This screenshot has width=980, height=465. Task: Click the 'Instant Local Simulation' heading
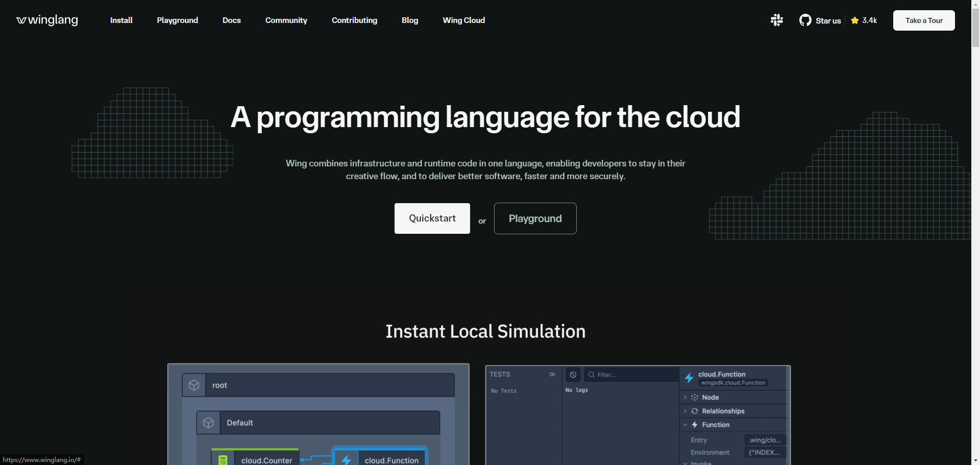pyautogui.click(x=485, y=332)
